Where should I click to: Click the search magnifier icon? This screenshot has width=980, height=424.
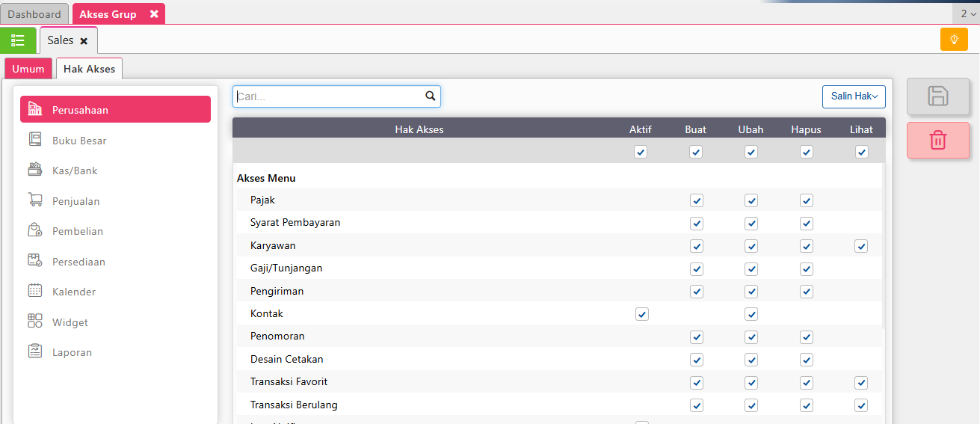(x=430, y=96)
